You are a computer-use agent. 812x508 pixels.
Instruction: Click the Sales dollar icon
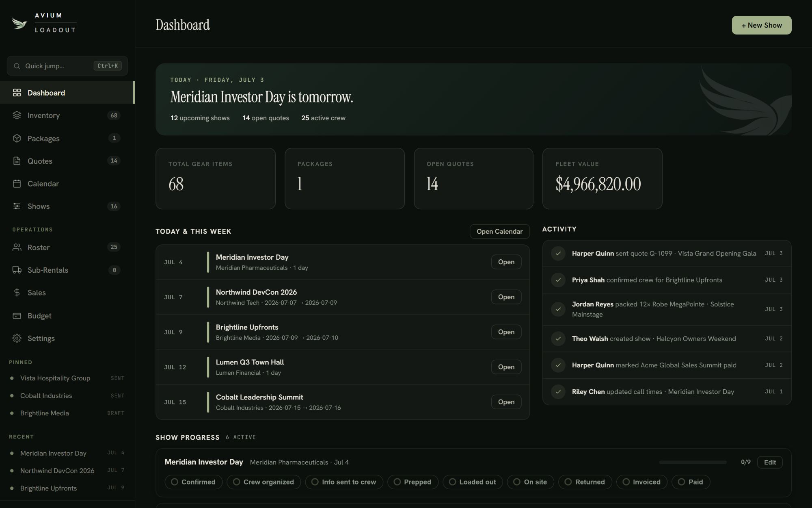(17, 293)
